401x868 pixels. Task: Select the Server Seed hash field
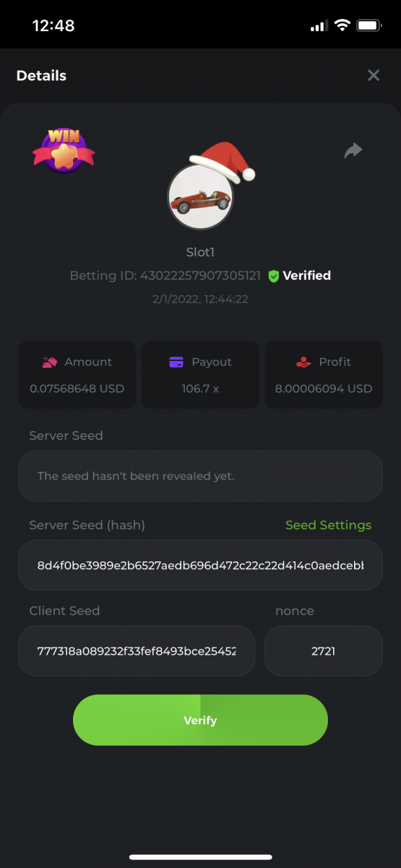(x=200, y=565)
